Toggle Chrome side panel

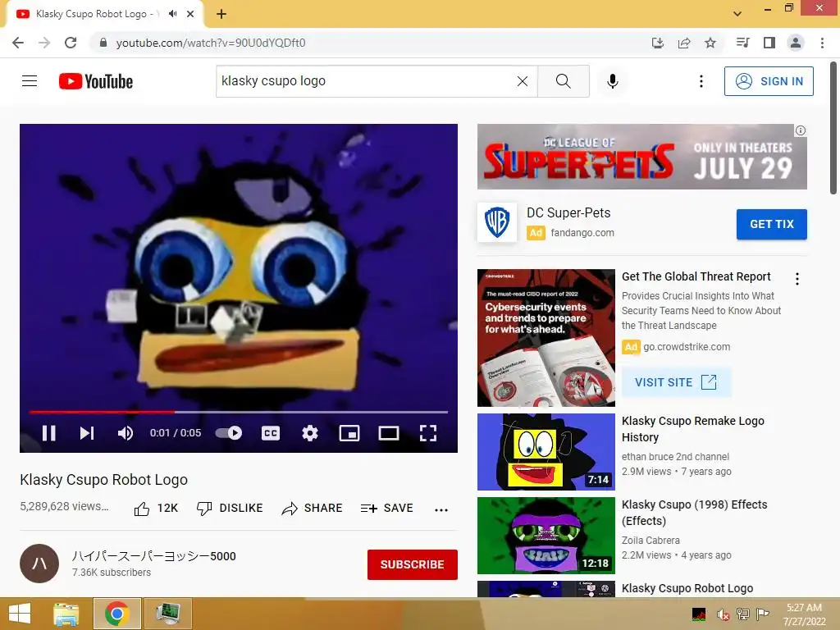tap(769, 43)
